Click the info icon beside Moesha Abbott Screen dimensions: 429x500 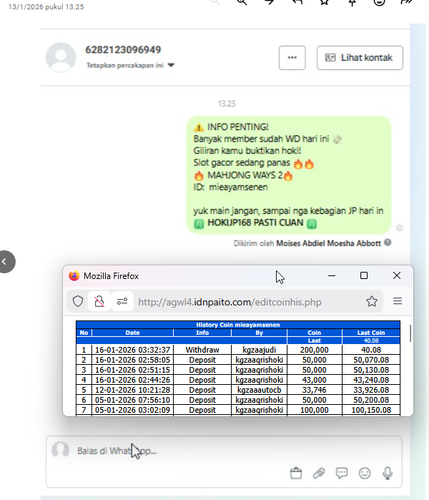pos(387,242)
